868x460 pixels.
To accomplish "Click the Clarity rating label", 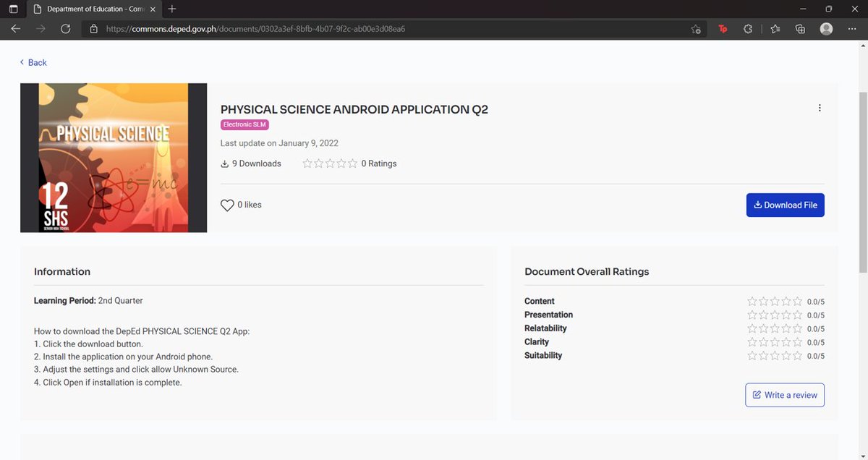I will click(537, 341).
